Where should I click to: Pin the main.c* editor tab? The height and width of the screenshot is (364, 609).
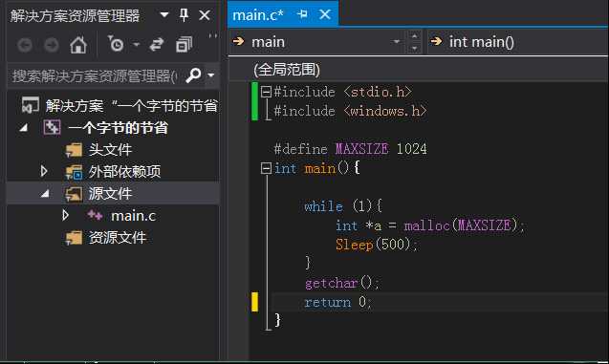(302, 14)
